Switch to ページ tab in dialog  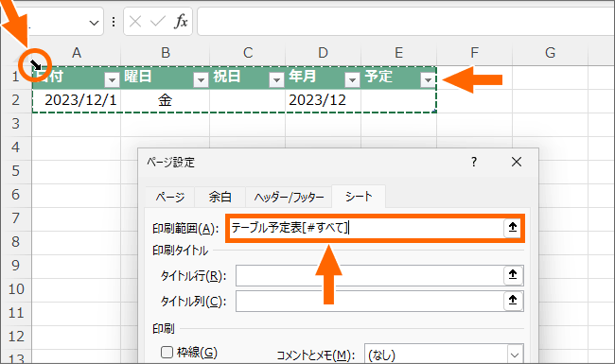tap(169, 197)
